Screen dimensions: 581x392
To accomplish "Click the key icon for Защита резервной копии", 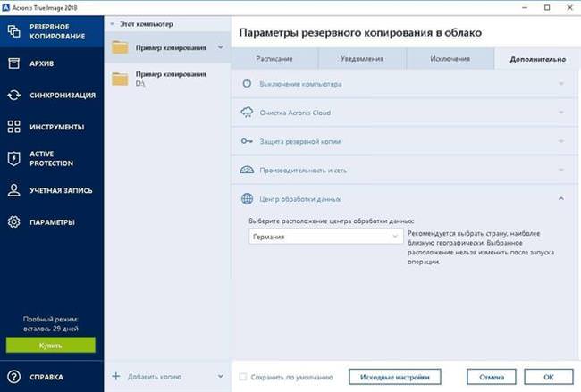I will click(247, 141).
